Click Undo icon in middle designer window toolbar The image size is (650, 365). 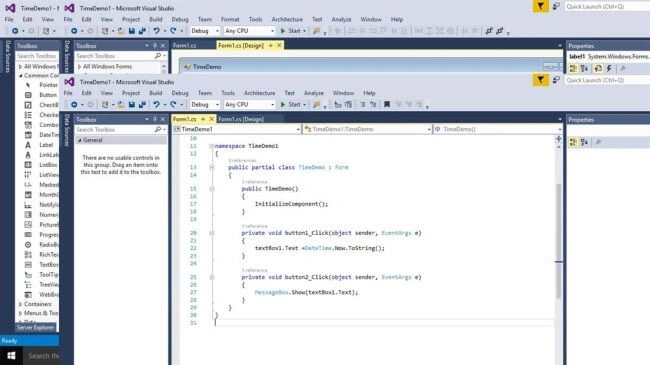[x=156, y=31]
